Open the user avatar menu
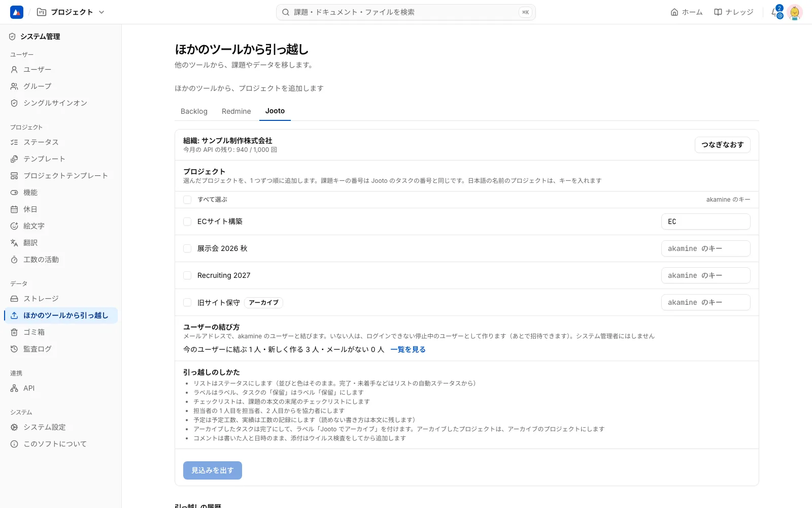Viewport: 812px width, 508px height. (x=795, y=12)
